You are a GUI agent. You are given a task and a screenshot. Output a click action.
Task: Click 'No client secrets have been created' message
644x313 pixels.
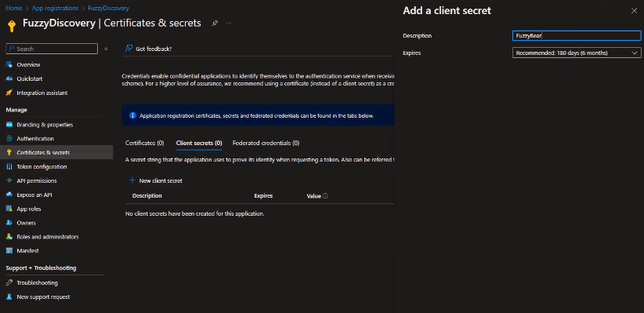[194, 213]
